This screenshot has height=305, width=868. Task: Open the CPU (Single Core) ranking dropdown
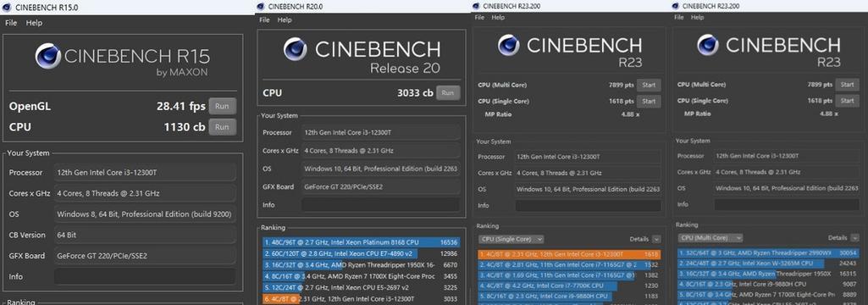(x=511, y=239)
